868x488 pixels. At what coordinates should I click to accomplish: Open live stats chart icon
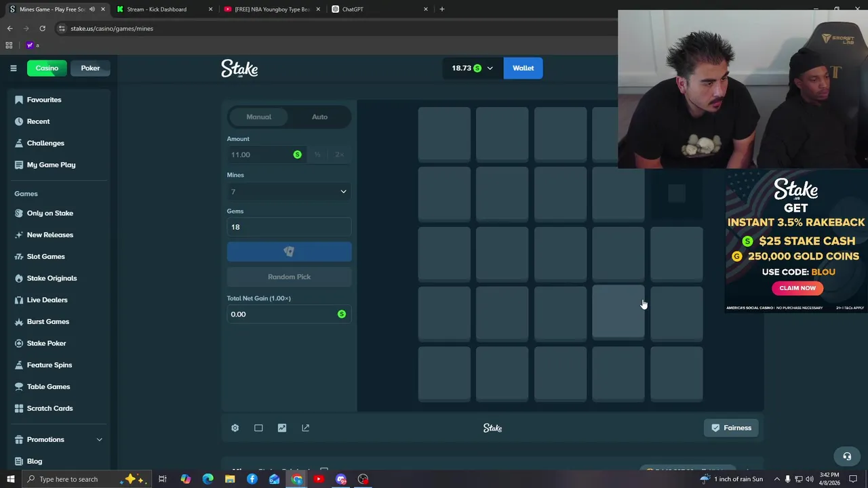(282, 428)
